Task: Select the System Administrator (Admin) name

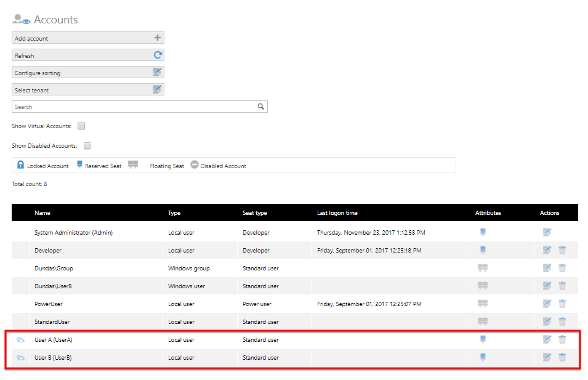Action: click(x=73, y=233)
